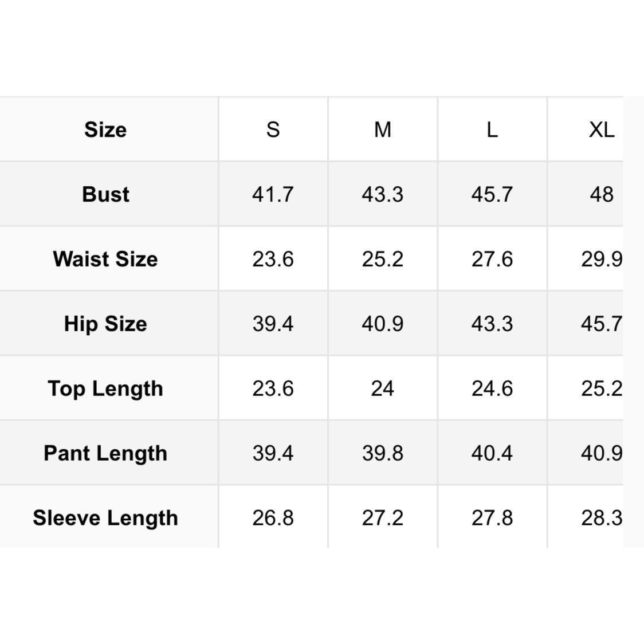Screen dimensions: 644x644
Task: Click the Sleeve Length row label
Action: pyautogui.click(x=105, y=517)
